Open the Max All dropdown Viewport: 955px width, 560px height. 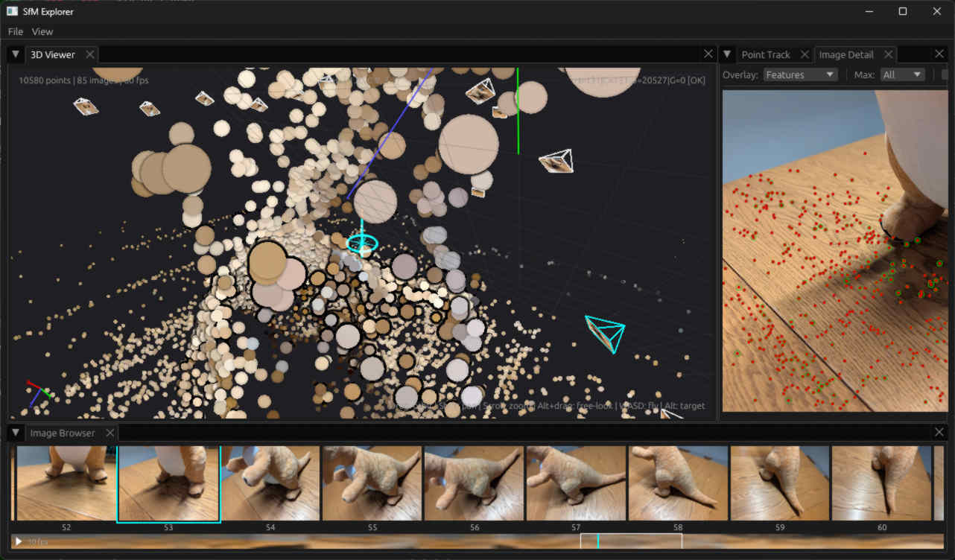click(902, 74)
